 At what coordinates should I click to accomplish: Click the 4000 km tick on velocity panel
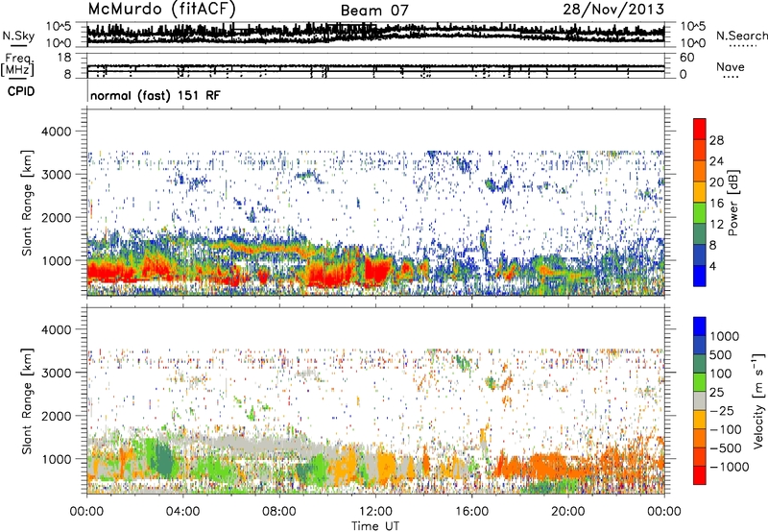(x=56, y=329)
